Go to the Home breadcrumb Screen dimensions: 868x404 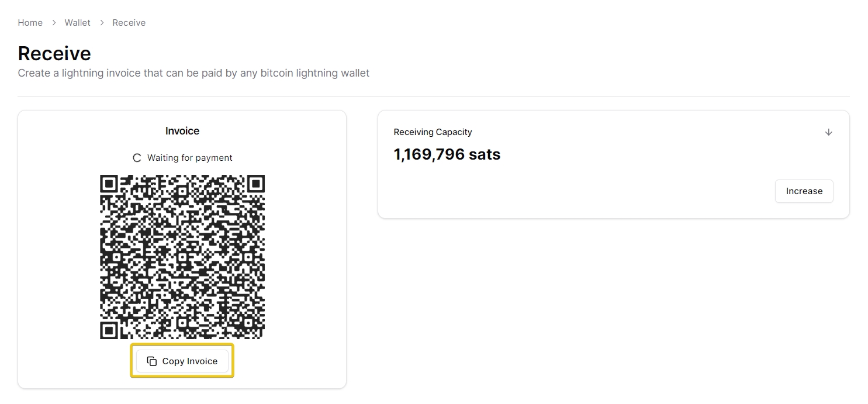(x=30, y=23)
